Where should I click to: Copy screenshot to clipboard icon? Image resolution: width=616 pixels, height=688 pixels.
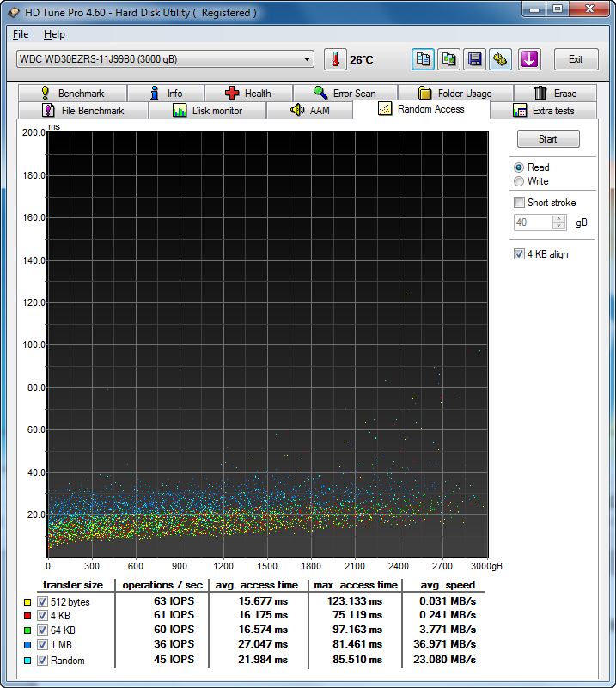[448, 59]
